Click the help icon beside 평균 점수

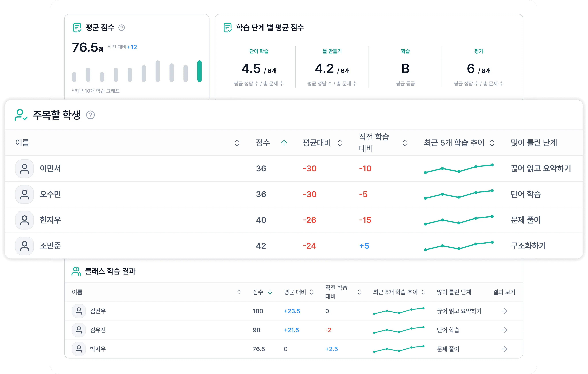tap(121, 28)
